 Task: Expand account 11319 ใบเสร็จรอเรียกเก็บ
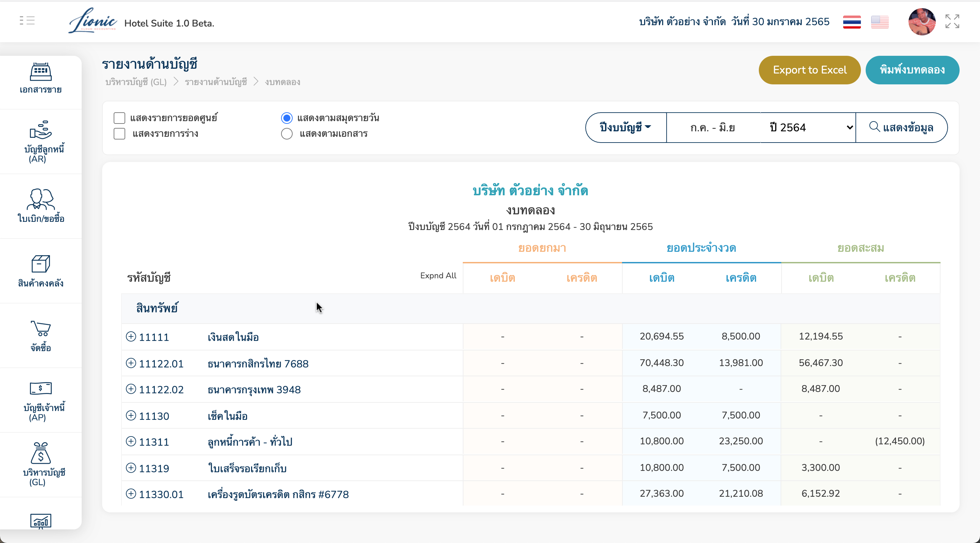tap(131, 468)
